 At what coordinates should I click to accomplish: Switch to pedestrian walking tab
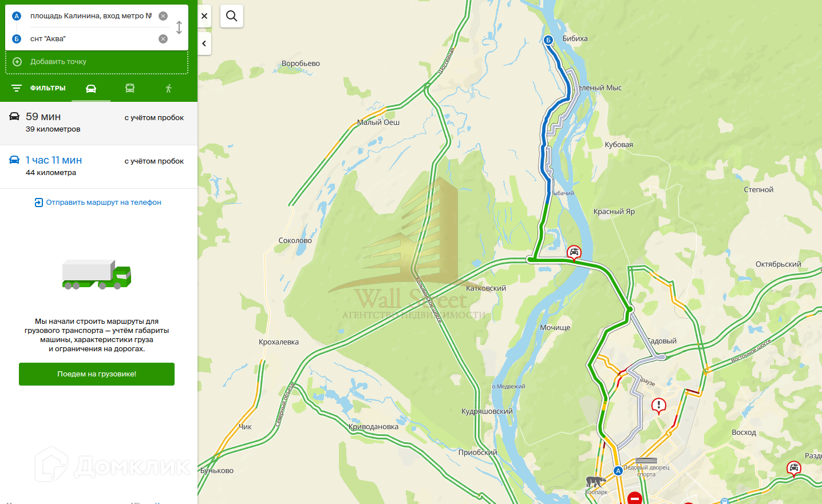[168, 88]
